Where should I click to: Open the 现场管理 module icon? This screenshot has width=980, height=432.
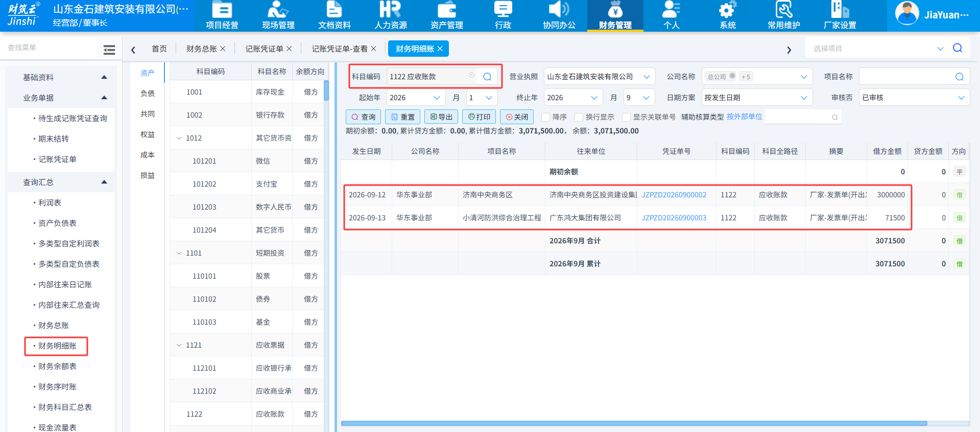[x=278, y=15]
